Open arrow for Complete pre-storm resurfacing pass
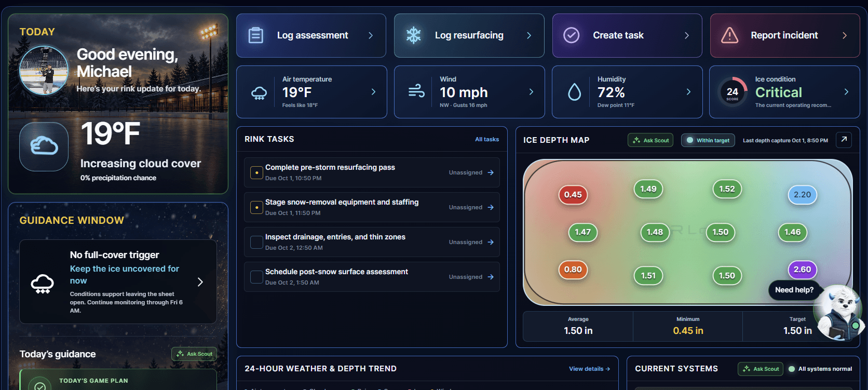868x390 pixels. pos(491,172)
